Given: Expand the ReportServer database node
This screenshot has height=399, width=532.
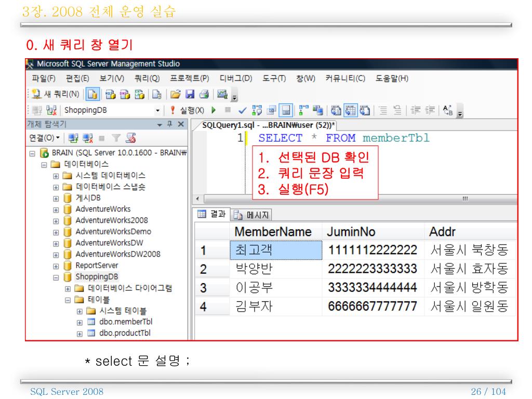Looking at the screenshot, I should (x=56, y=267).
